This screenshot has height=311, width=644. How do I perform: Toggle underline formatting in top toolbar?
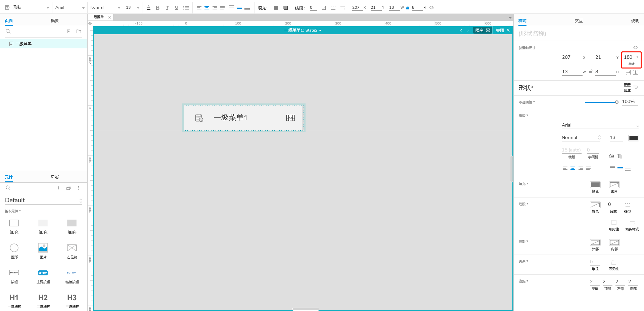177,7
